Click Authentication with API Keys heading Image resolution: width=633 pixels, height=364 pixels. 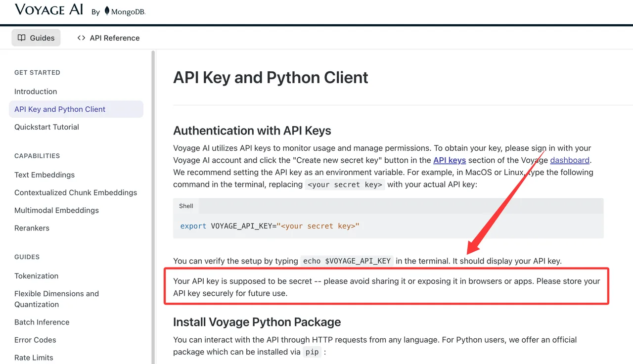[x=252, y=131]
